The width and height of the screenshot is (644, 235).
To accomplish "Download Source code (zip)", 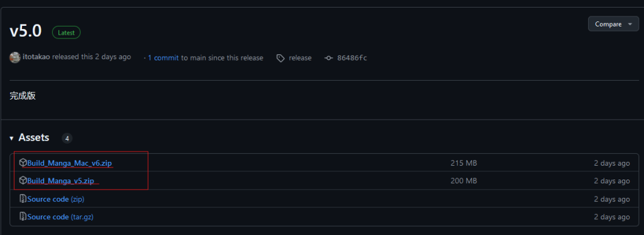I will (56, 199).
